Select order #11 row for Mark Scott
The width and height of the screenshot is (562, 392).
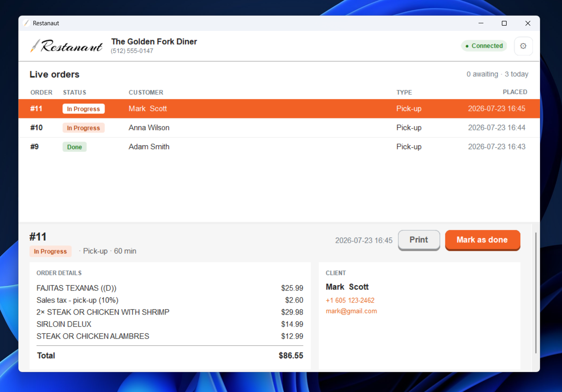pyautogui.click(x=279, y=109)
